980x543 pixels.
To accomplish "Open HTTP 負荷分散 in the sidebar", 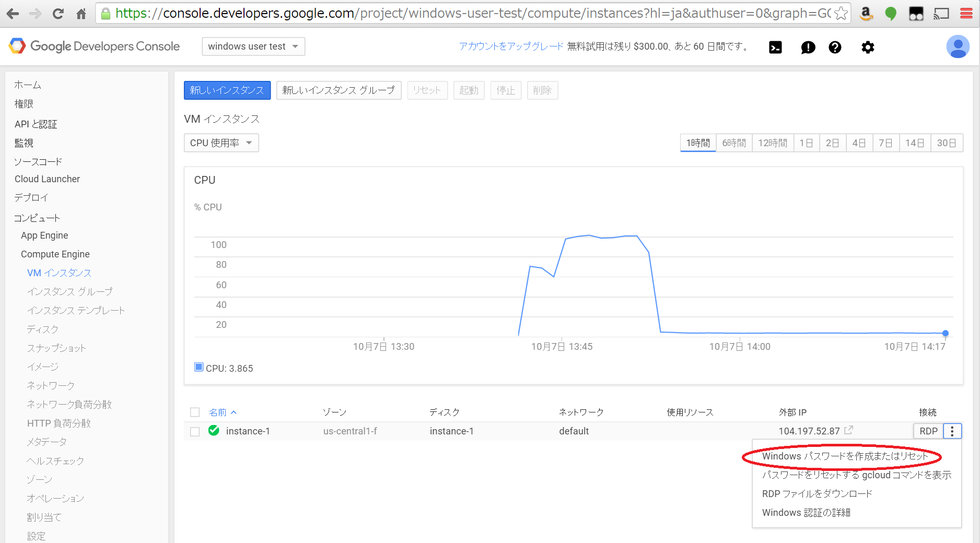I will [59, 423].
